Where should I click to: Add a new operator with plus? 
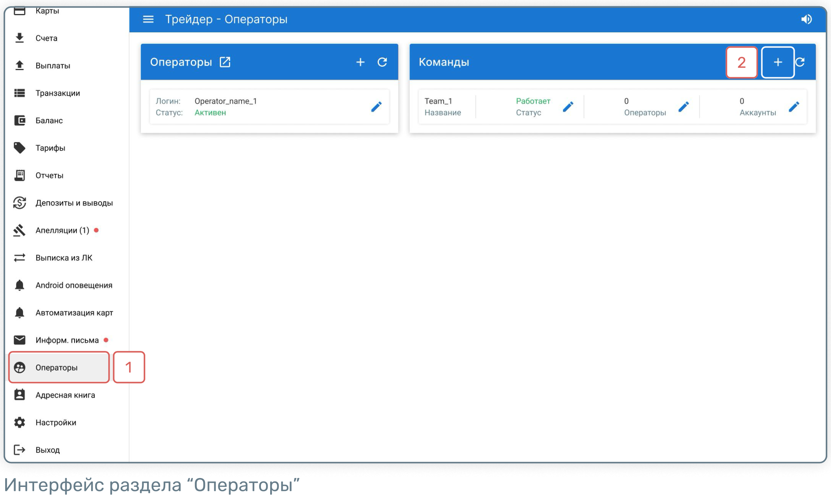(x=360, y=62)
